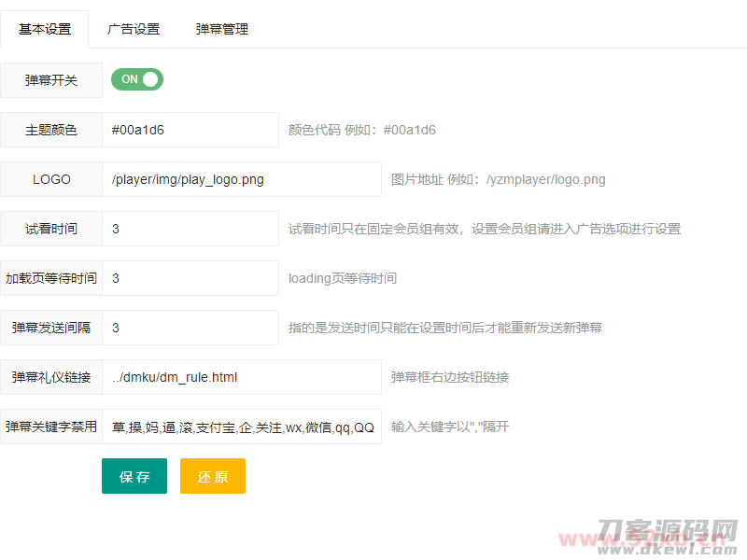Viewport: 747px width, 560px height.
Task: Go to the 弹幕管理 tab
Action: pyautogui.click(x=222, y=29)
